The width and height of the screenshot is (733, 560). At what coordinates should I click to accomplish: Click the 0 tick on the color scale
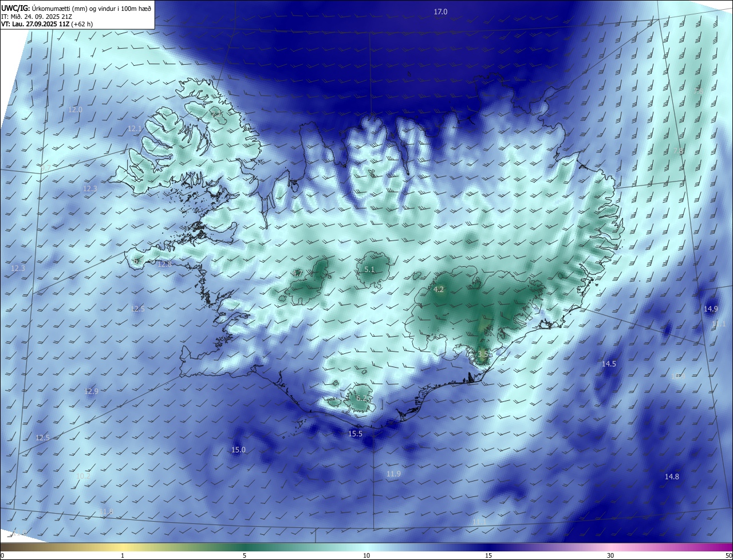tap(2, 555)
